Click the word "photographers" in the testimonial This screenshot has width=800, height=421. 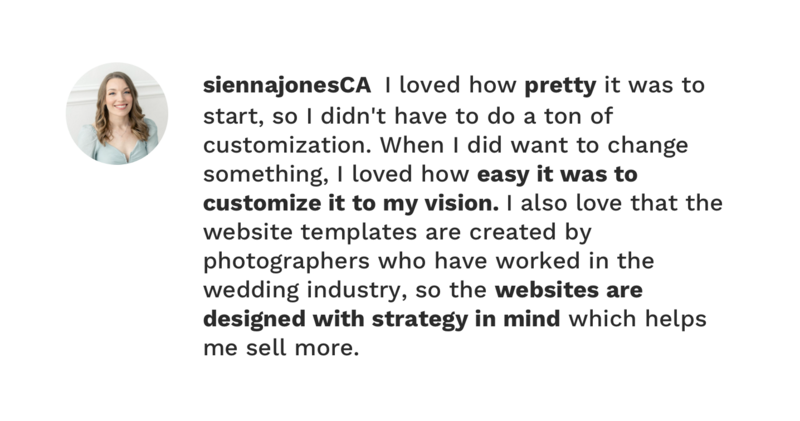tap(286, 262)
